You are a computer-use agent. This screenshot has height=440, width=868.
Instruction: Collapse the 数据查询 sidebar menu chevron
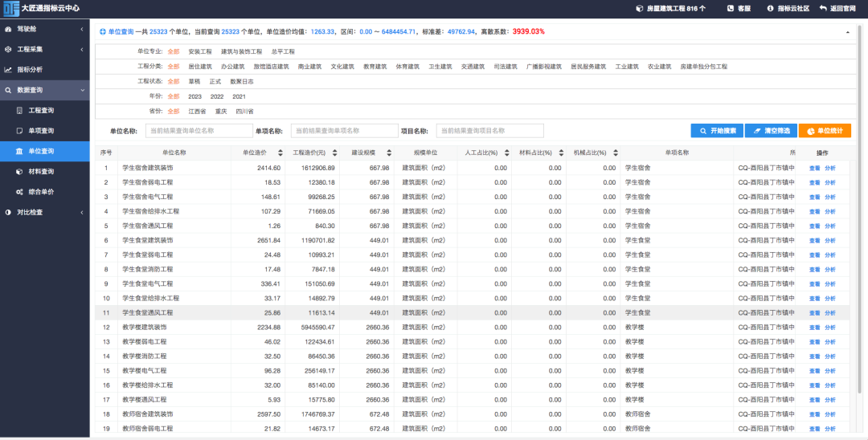[83, 90]
